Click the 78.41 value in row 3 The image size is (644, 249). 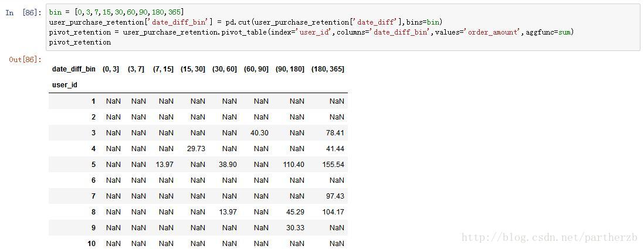tap(335, 133)
